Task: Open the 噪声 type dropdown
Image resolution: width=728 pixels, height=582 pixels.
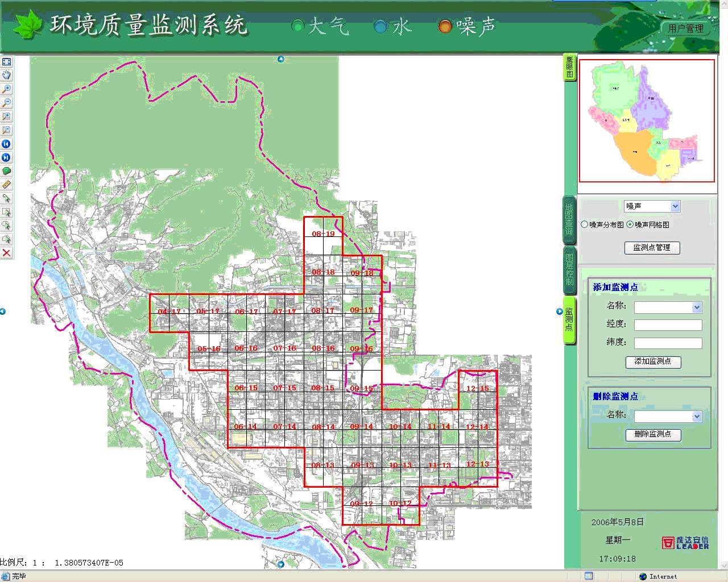Action: tap(675, 206)
